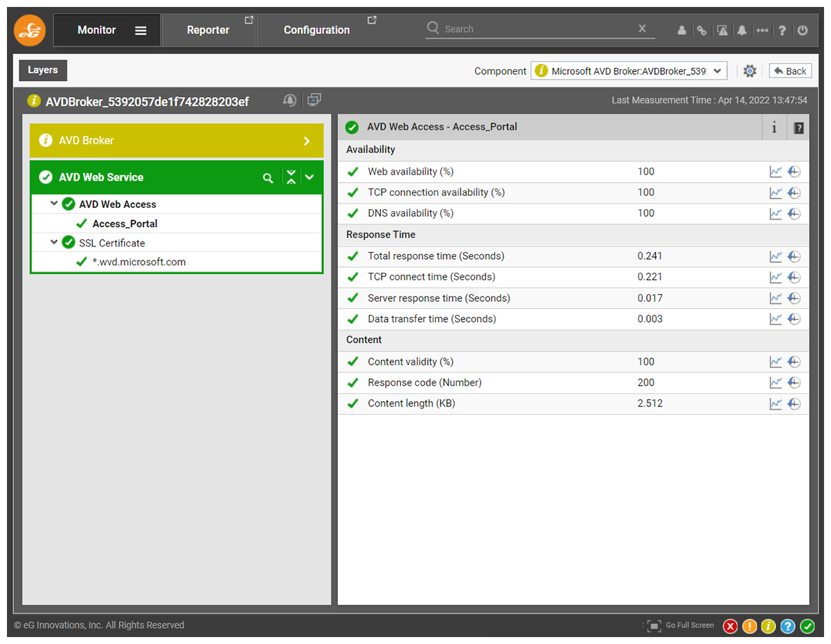Click the Last Measurement Time text
The image size is (831, 644).
tap(709, 100)
